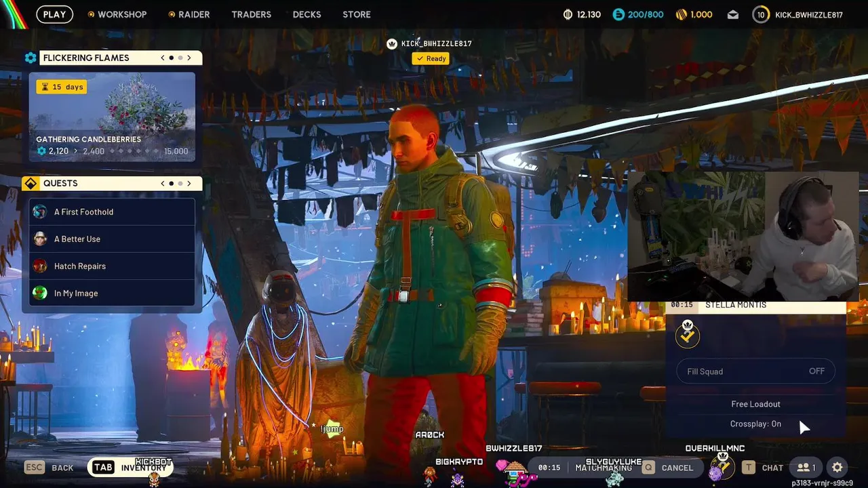Click the Quests header diamond icon

pos(31,183)
